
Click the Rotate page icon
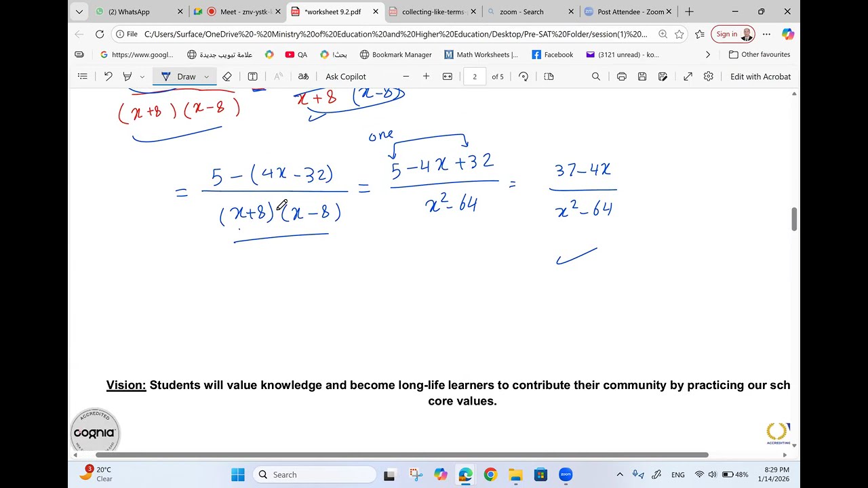tap(524, 77)
